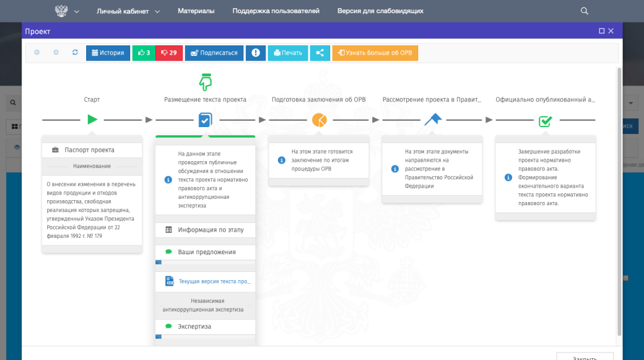
Task: Click the refresh icon in the project toolbar
Action: pos(75,53)
